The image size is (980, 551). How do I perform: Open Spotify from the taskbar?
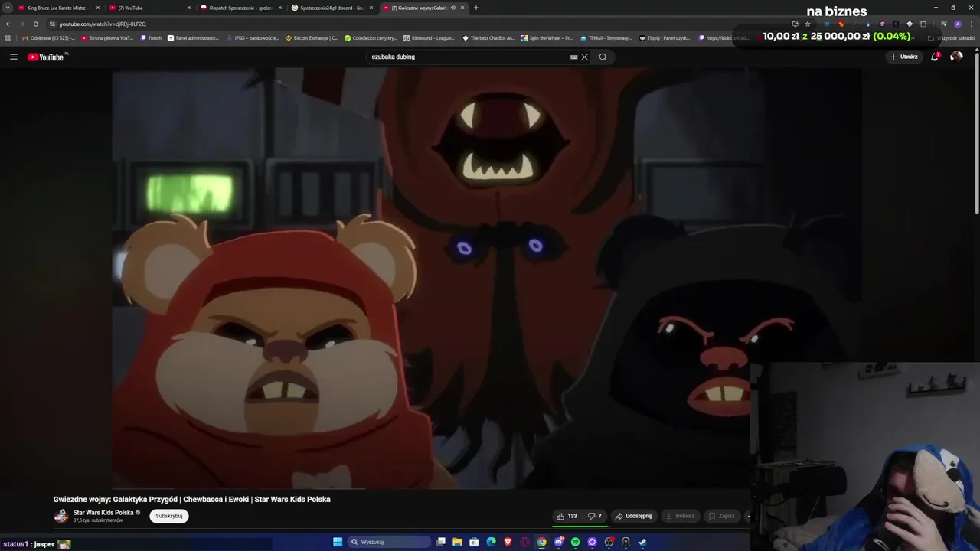(x=575, y=542)
